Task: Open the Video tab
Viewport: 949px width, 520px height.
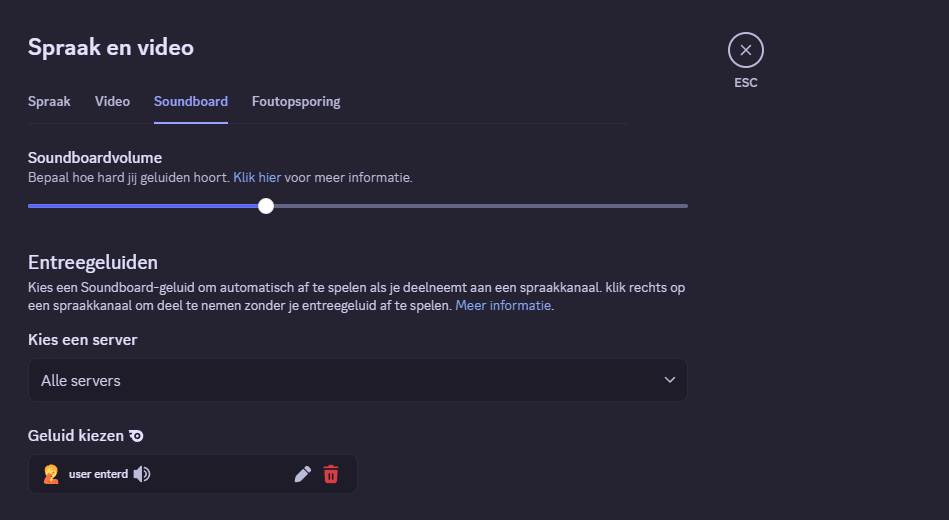Action: pos(112,101)
